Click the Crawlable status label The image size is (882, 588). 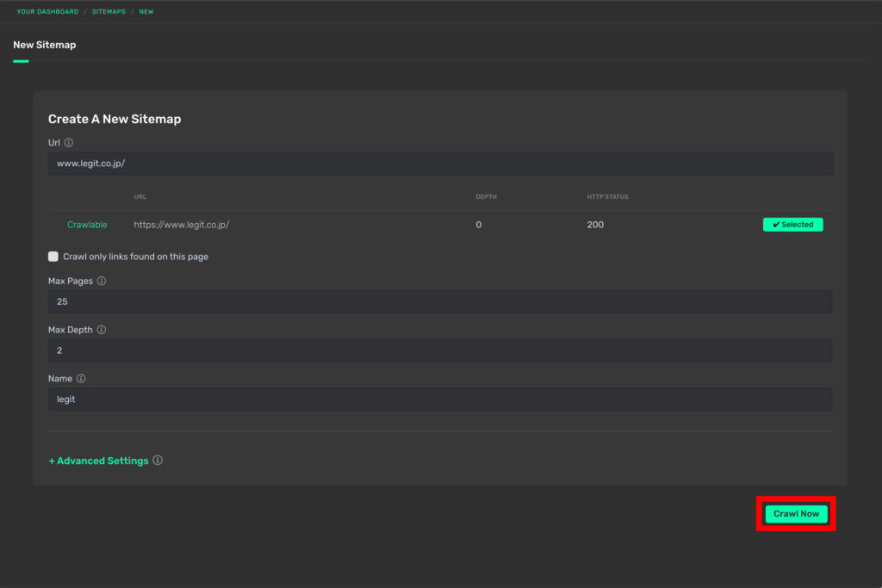(x=87, y=225)
